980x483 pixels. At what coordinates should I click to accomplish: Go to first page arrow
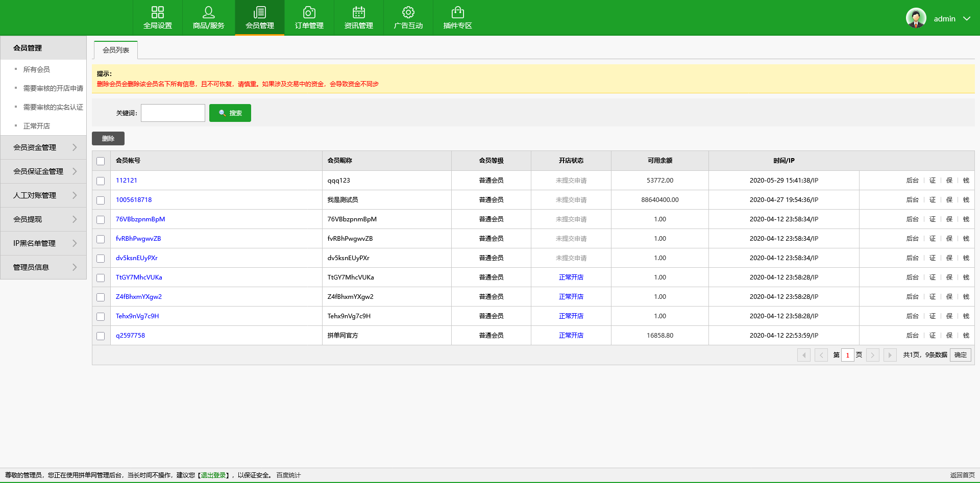[x=804, y=355]
